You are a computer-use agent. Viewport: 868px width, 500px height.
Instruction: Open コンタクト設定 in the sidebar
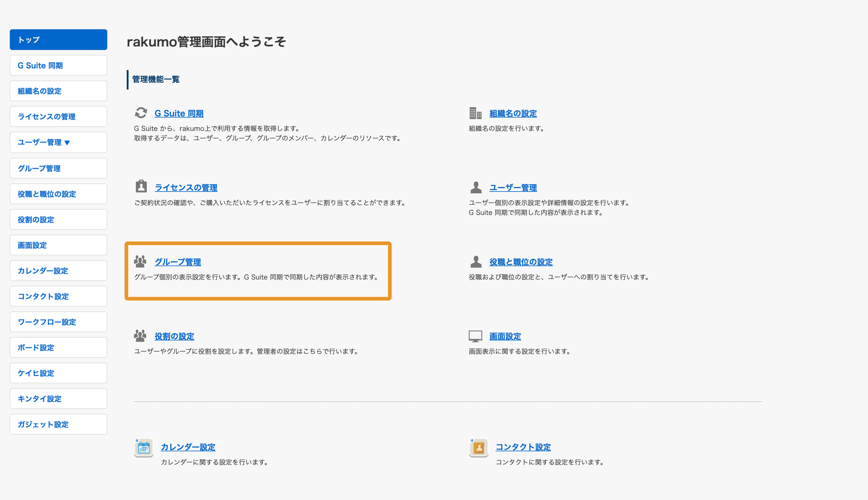(58, 296)
